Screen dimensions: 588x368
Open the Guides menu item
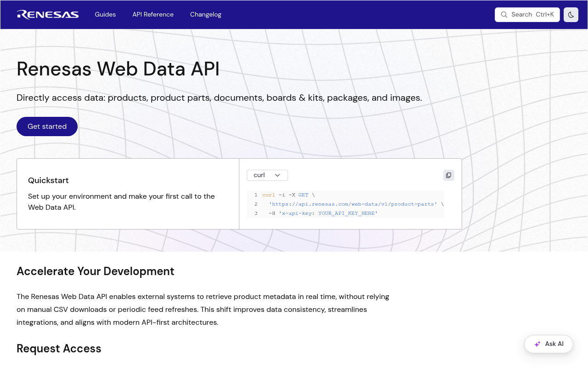105,15
